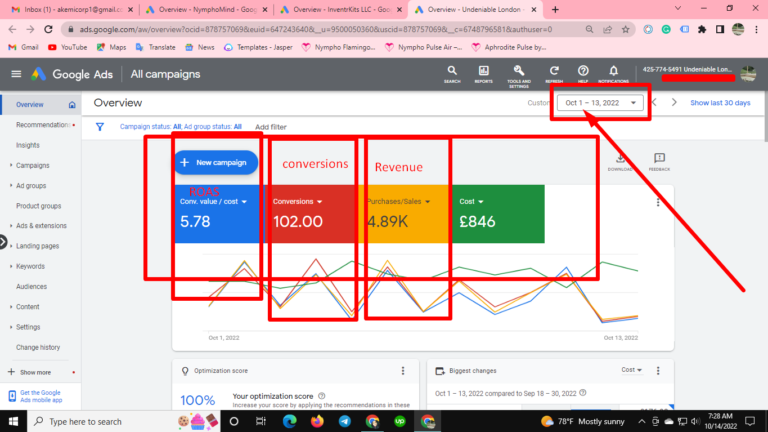
Task: Click the Refresh icon in header
Action: [x=553, y=73]
